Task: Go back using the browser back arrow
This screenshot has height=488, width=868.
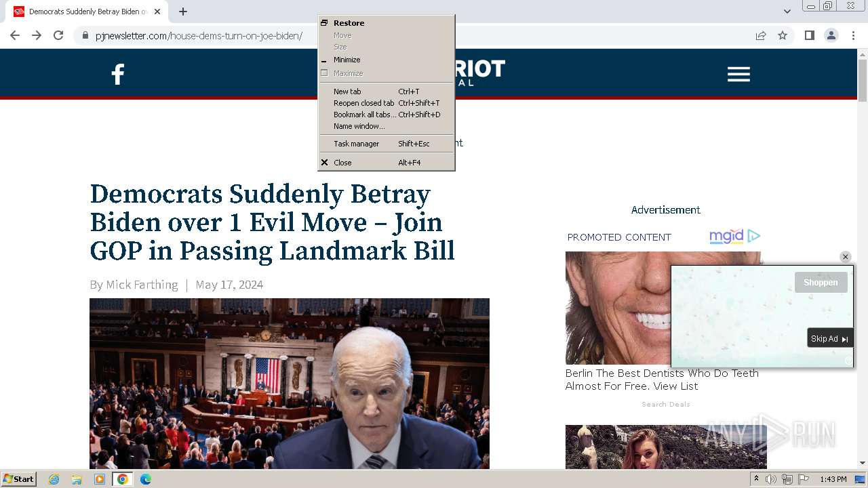Action: point(15,35)
